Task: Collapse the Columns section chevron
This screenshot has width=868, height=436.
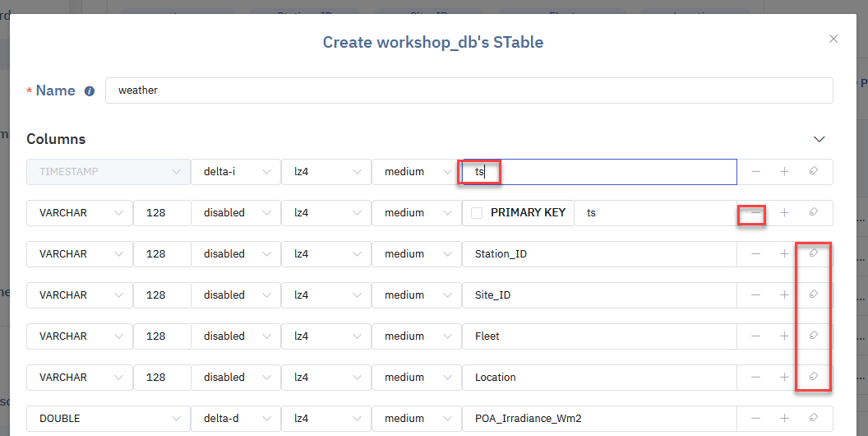Action: point(819,139)
